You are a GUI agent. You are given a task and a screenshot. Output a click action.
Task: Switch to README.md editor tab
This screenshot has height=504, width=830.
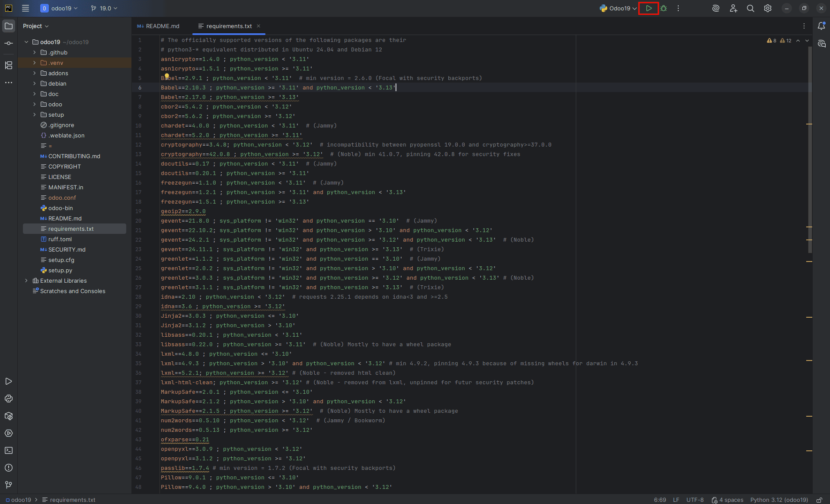[x=158, y=26]
